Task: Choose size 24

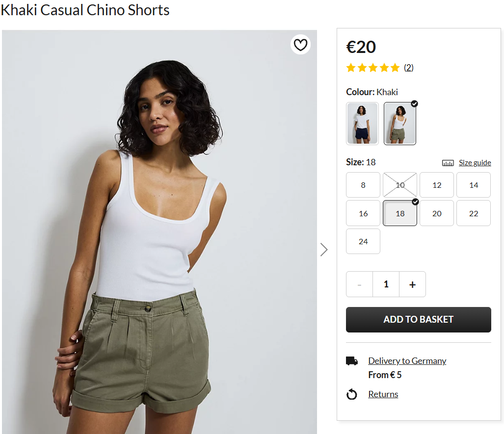Action: 363,241
